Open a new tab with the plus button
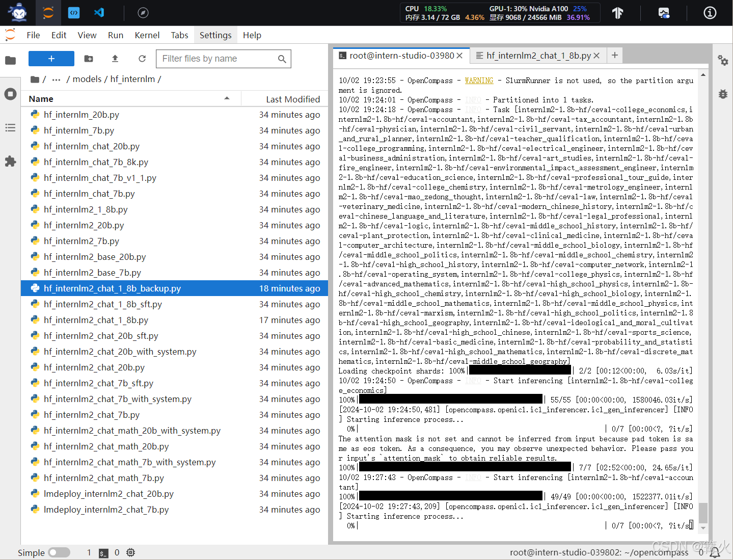The width and height of the screenshot is (733, 560). coord(614,55)
